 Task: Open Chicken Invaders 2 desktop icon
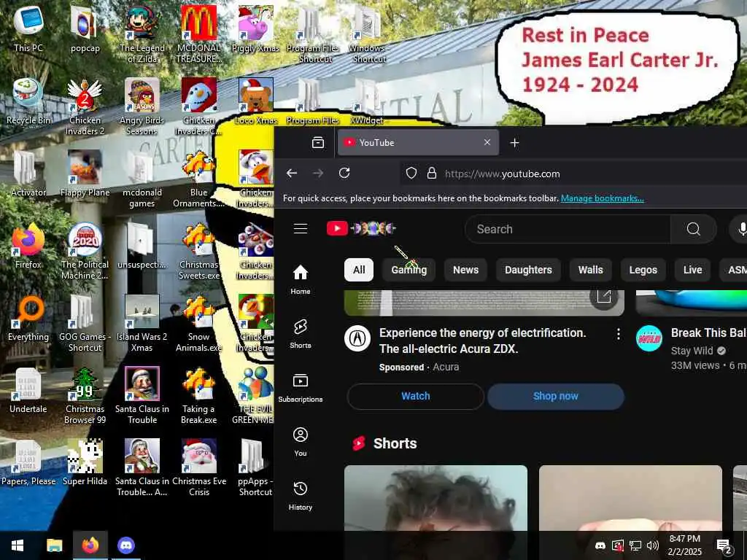tap(85, 106)
